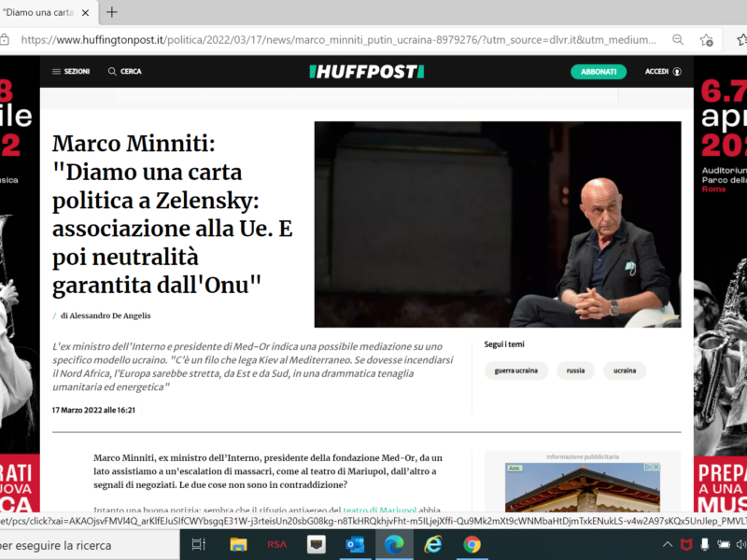Open the left Auditorium banner ad

coord(20,284)
